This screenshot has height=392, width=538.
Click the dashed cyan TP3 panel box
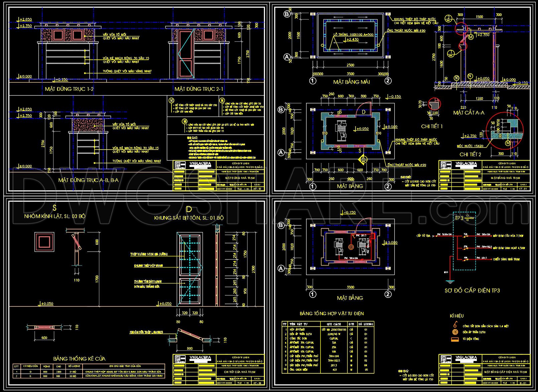pos(464,241)
